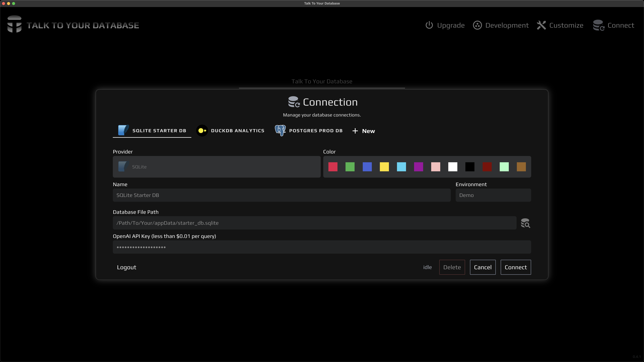Pick the red color swatch
644x362 pixels.
[333, 167]
